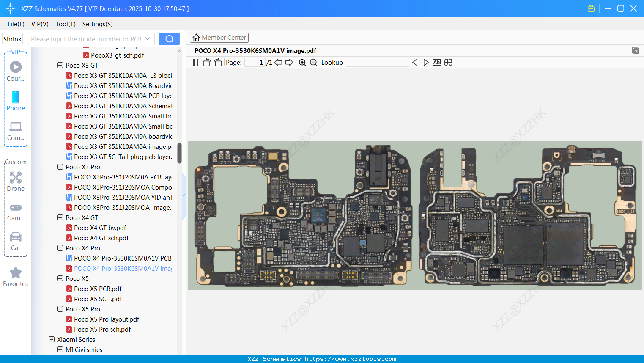The width and height of the screenshot is (644, 363).
Task: Click the Member Center button
Action: [219, 37]
